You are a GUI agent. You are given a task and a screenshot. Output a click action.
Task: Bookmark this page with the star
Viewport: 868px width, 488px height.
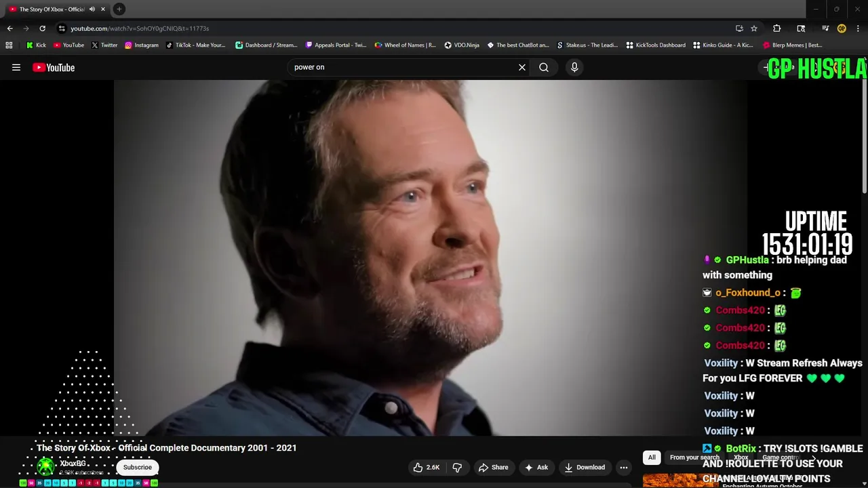coord(754,28)
